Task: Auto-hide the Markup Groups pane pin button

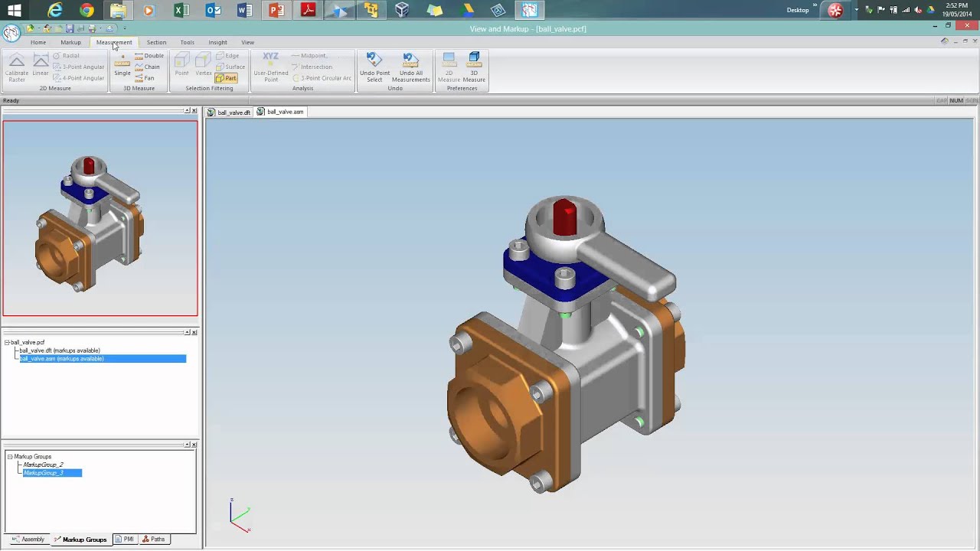Action: pyautogui.click(x=188, y=445)
